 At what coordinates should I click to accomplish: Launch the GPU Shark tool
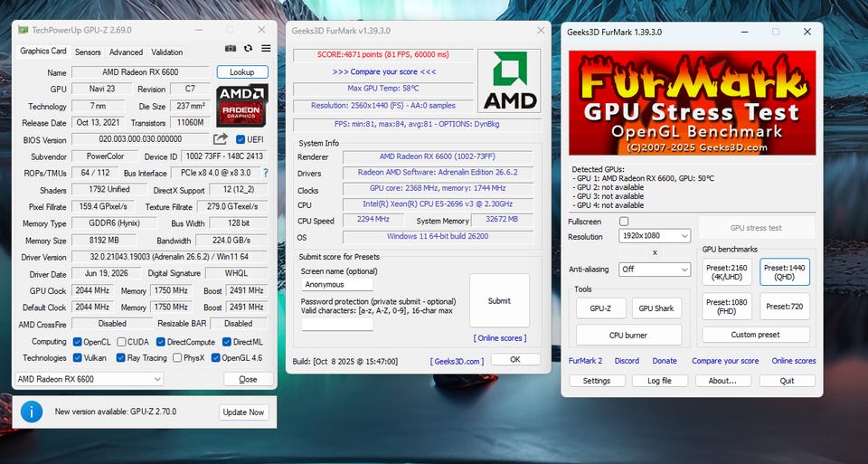coord(656,308)
